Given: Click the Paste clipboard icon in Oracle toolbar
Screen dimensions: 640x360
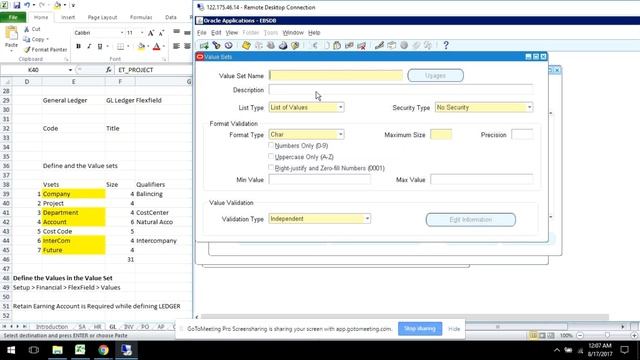Looking at the screenshot, I should [337, 45].
